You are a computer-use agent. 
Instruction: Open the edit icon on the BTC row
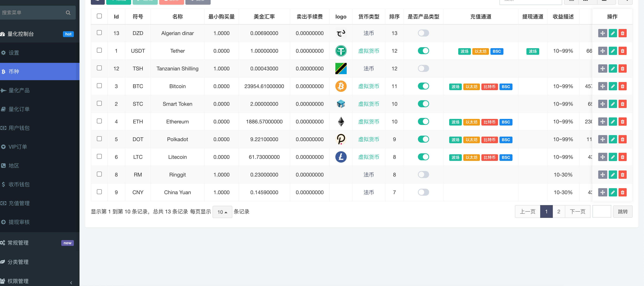(x=613, y=86)
